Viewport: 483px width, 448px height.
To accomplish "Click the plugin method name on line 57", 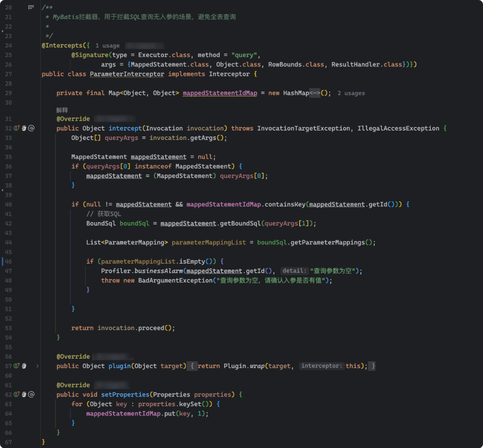I will click(x=120, y=366).
